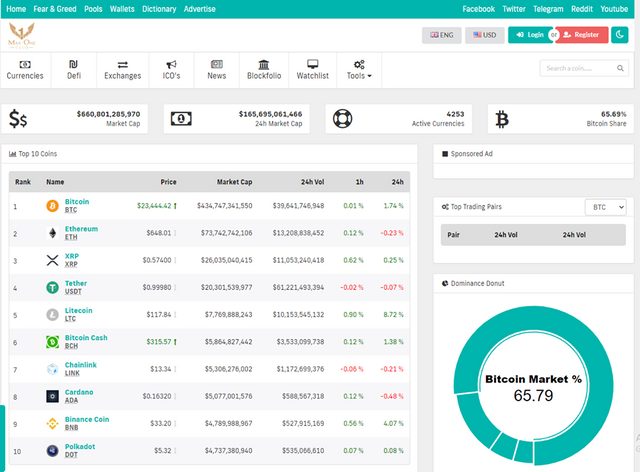Click the XRP coin icon
Image resolution: width=640 pixels, height=472 pixels.
tap(52, 260)
